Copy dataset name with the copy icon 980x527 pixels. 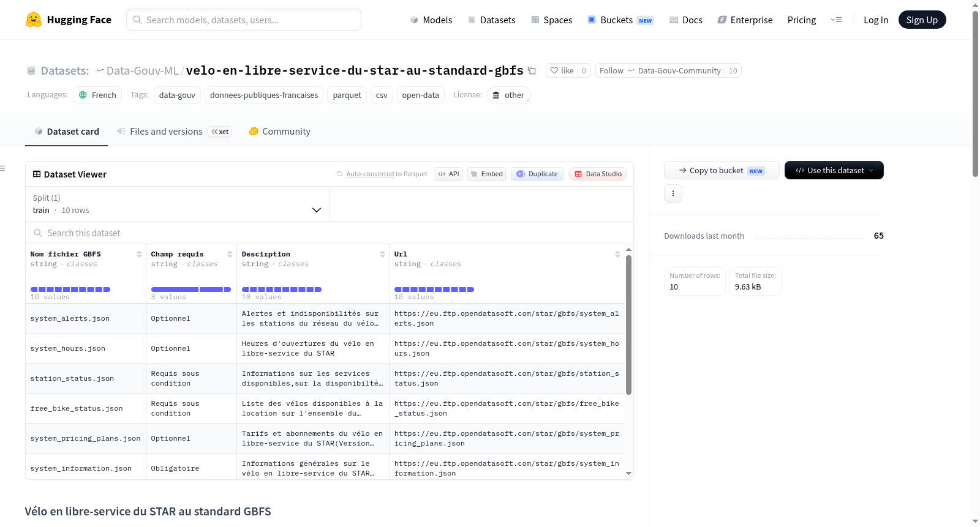pyautogui.click(x=532, y=71)
